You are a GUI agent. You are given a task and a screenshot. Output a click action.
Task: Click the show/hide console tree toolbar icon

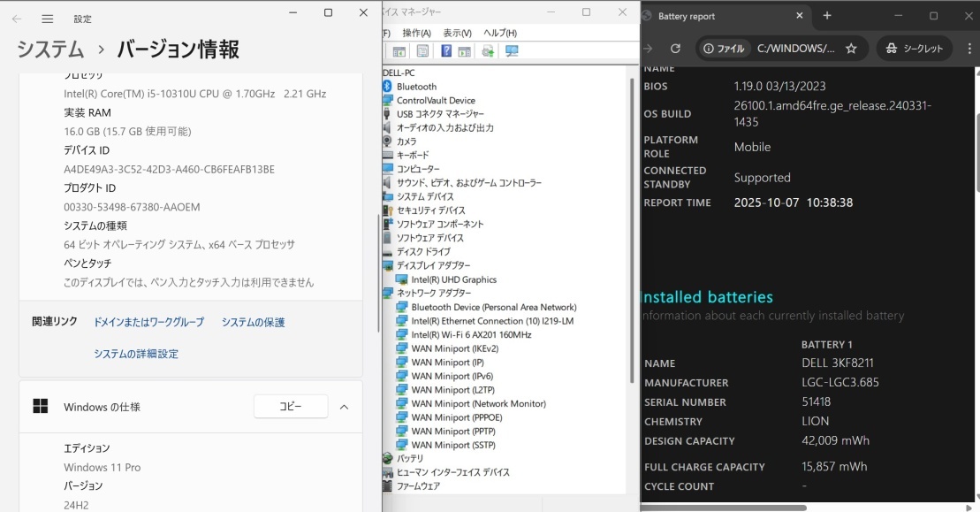coord(399,51)
